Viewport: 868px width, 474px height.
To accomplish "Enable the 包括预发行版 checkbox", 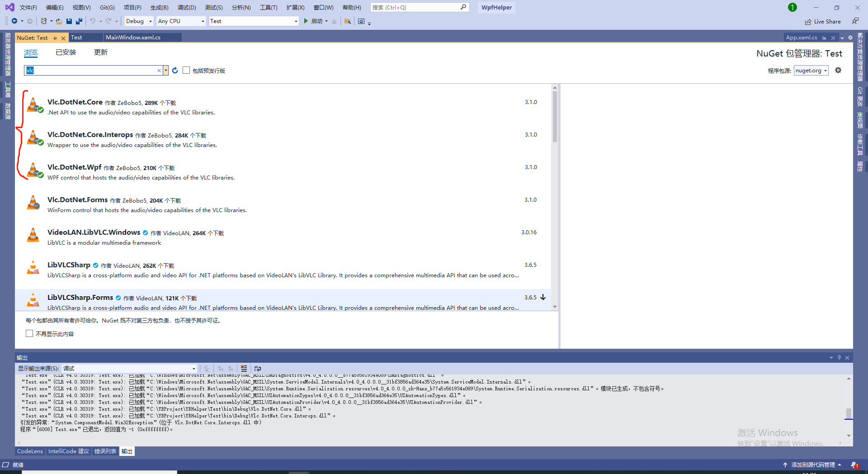I will click(x=186, y=70).
